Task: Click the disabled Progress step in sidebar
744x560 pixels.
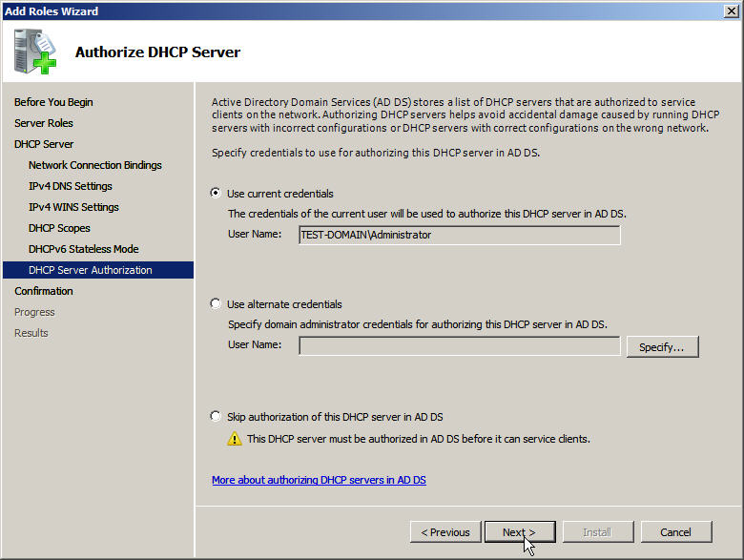Action: (x=34, y=312)
